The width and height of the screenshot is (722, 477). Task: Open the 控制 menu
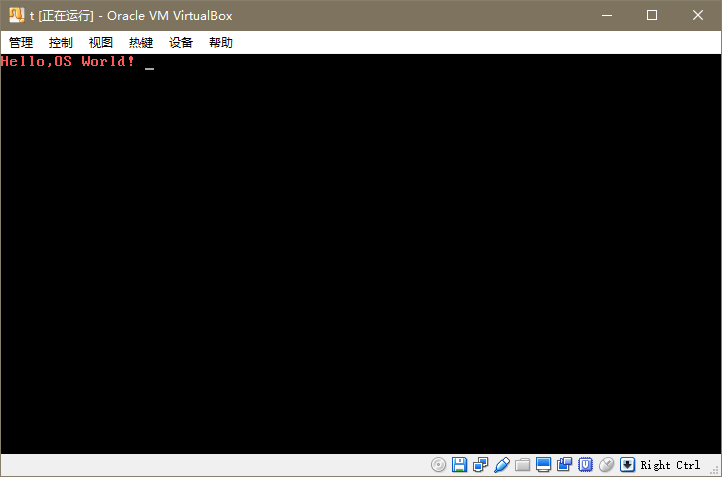[x=61, y=43]
